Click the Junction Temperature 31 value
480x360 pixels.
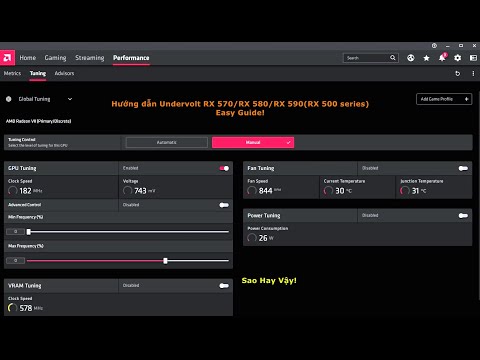pos(415,191)
